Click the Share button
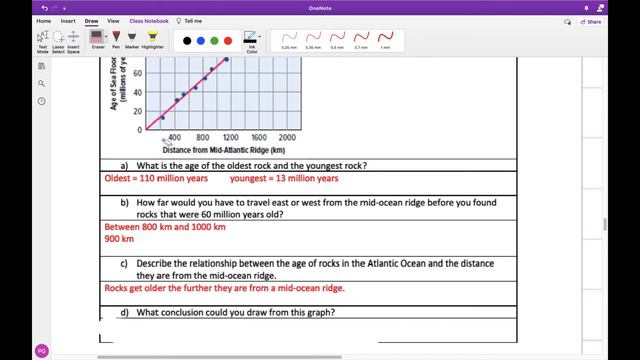This screenshot has width=640, height=360. point(591,22)
